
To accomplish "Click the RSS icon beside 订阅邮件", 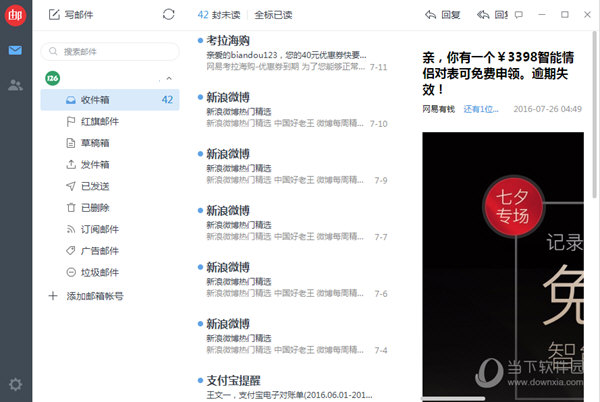I will (x=71, y=229).
